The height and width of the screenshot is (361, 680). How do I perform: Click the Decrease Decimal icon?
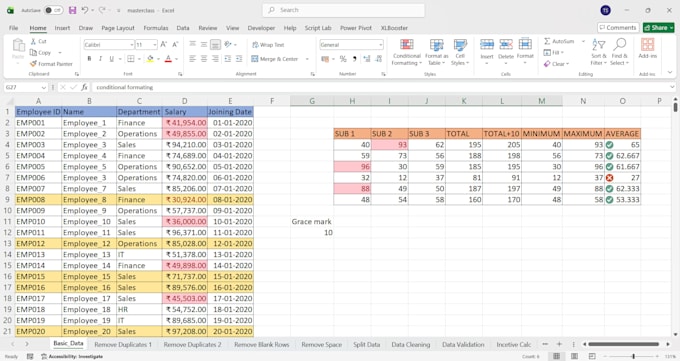point(379,59)
